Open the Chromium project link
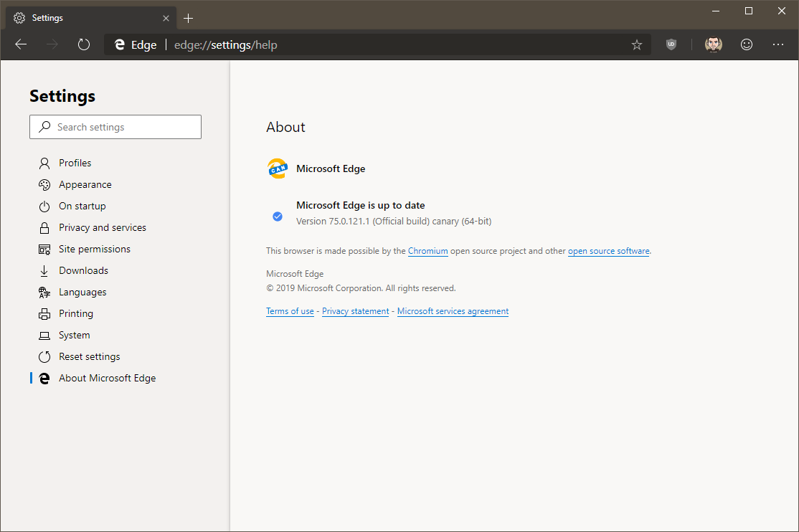Screen dimensions: 799x532 (427, 251)
